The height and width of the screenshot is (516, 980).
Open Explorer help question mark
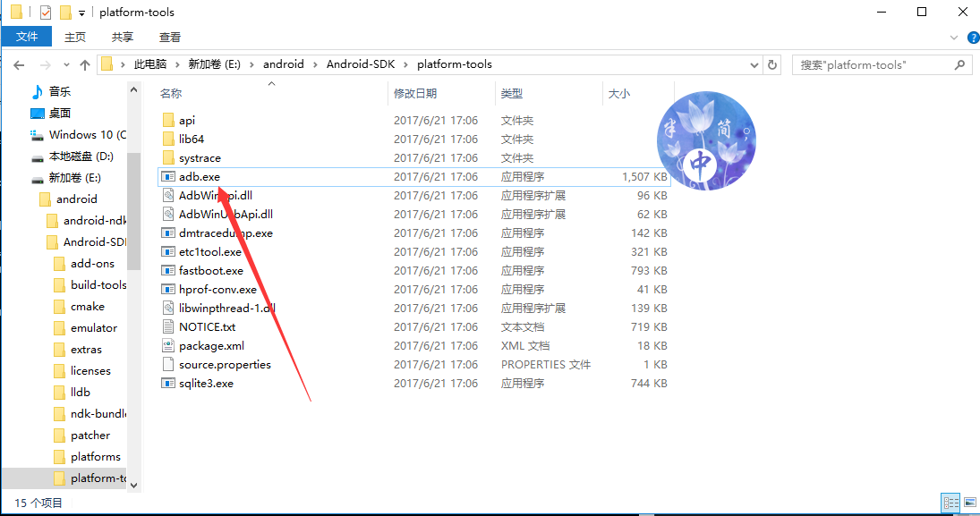[x=973, y=38]
